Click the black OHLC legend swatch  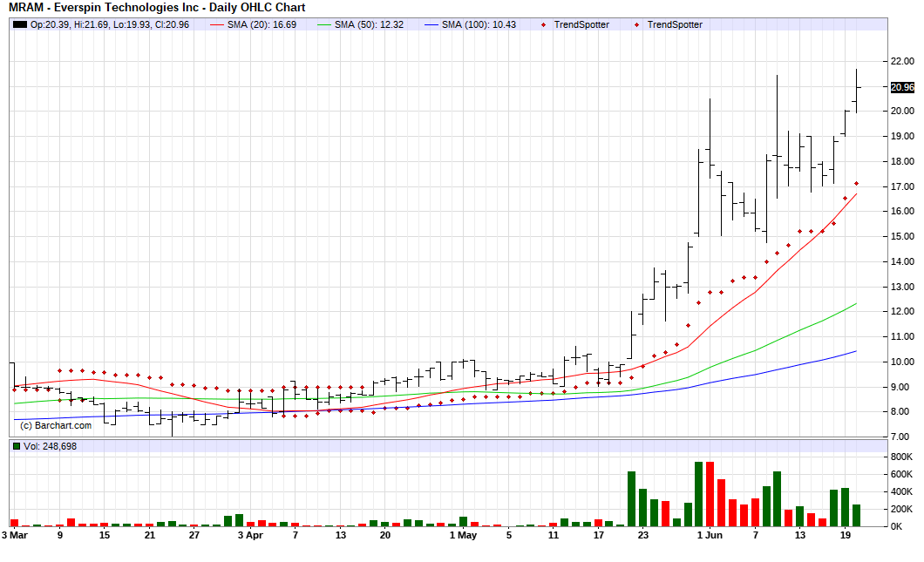[20, 24]
